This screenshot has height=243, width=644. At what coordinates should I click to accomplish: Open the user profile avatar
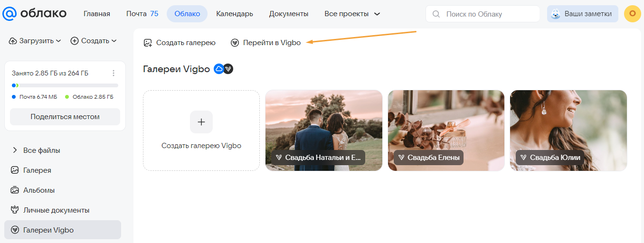[632, 14]
